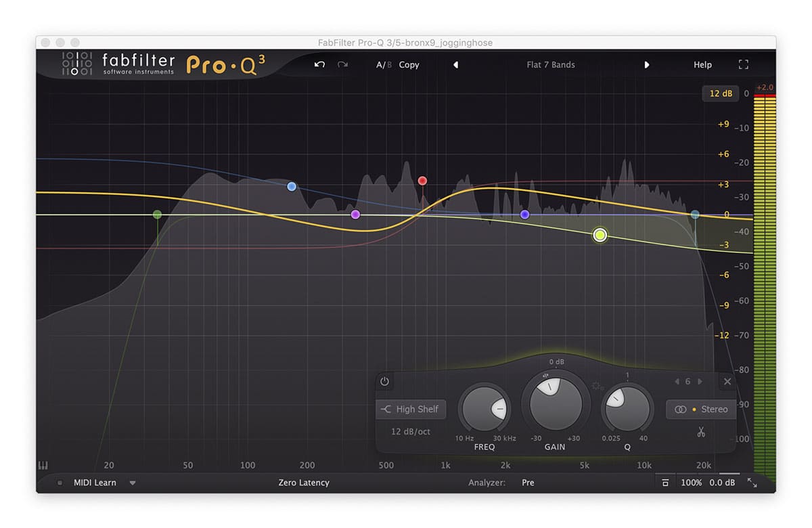
Task: Click the +2.0 peak level readout
Action: point(765,88)
